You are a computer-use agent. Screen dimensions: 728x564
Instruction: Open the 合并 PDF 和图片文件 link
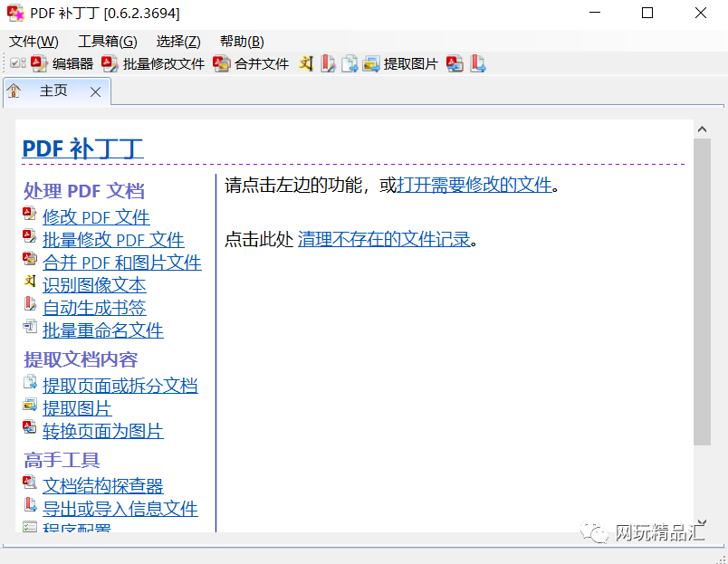122,263
